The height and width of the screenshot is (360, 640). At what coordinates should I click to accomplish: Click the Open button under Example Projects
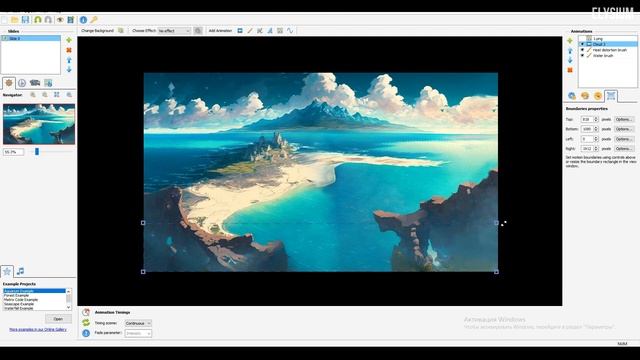(x=58, y=319)
